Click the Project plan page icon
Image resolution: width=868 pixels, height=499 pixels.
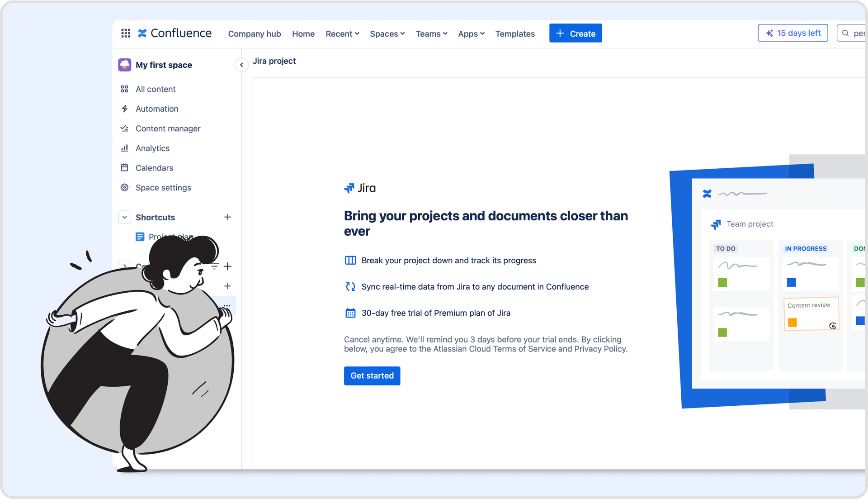(x=140, y=237)
